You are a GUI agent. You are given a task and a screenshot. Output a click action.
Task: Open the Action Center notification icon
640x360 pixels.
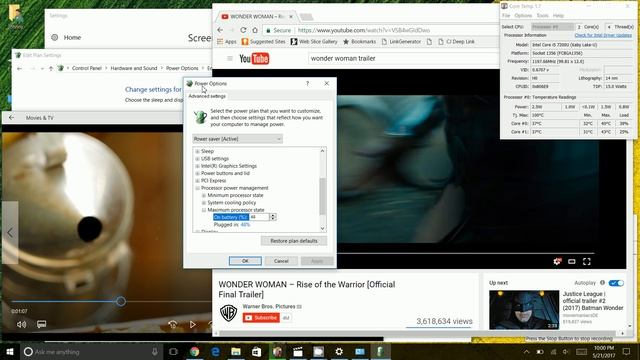click(x=627, y=351)
